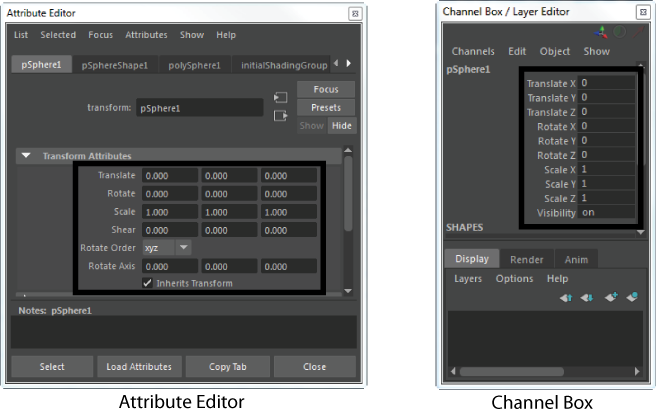Click the Attribute Editor window close icon
Image resolution: width=656 pixels, height=414 pixels.
(355, 13)
